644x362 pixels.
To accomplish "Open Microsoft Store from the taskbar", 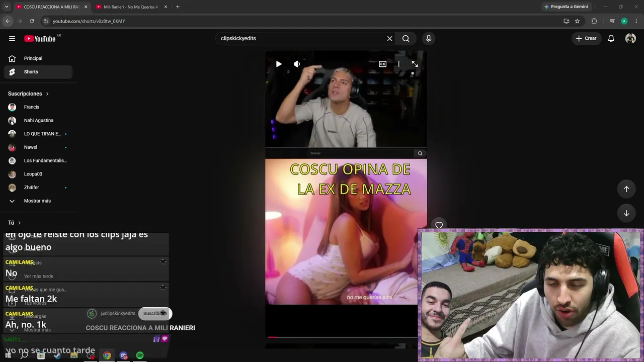I will point(41,355).
